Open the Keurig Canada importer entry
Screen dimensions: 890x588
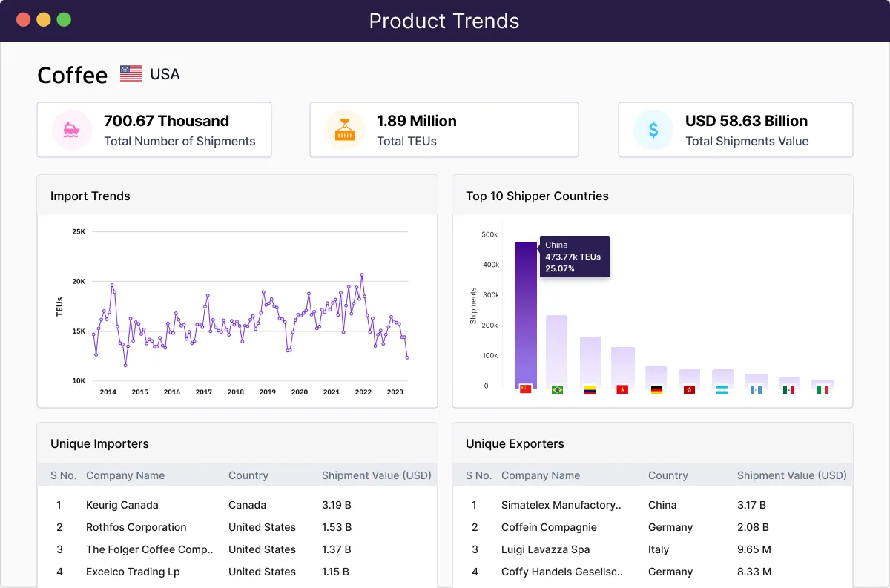(x=122, y=505)
